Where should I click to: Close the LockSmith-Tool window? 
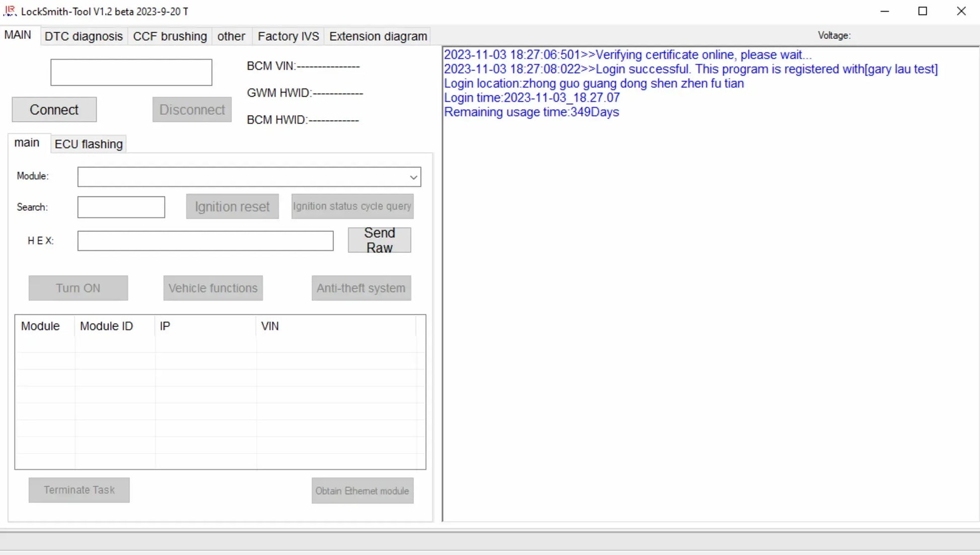961,11
